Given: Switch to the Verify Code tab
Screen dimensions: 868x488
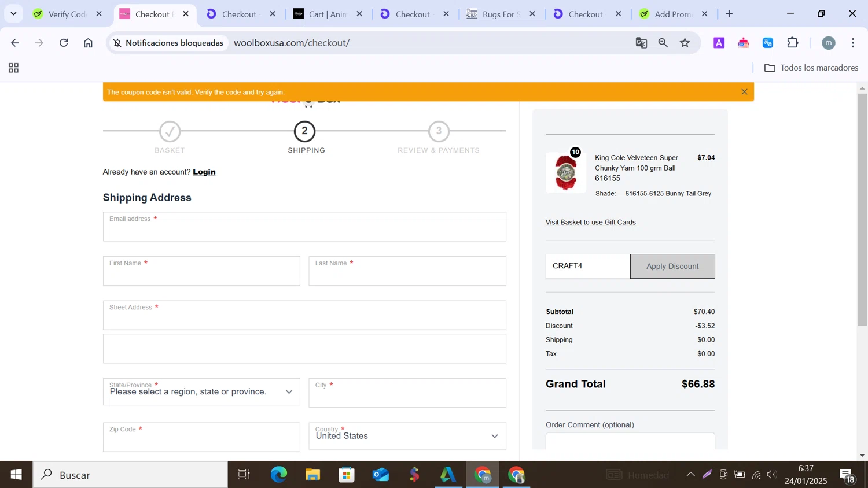Looking at the screenshot, I should (x=67, y=14).
